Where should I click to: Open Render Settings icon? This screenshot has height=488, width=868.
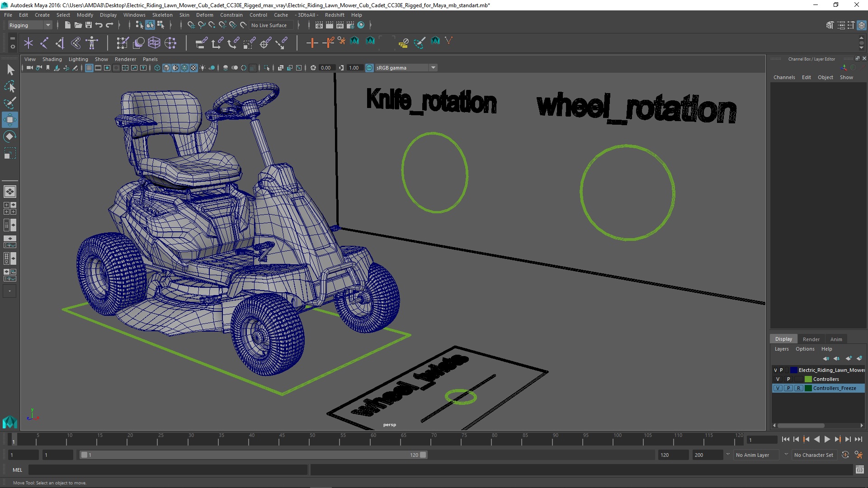click(350, 25)
